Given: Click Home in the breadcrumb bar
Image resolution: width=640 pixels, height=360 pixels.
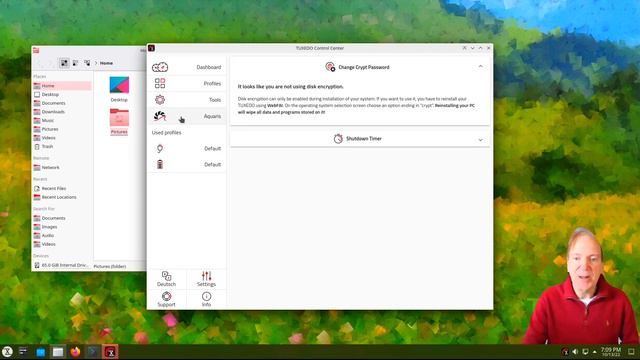Looking at the screenshot, I should coord(106,63).
